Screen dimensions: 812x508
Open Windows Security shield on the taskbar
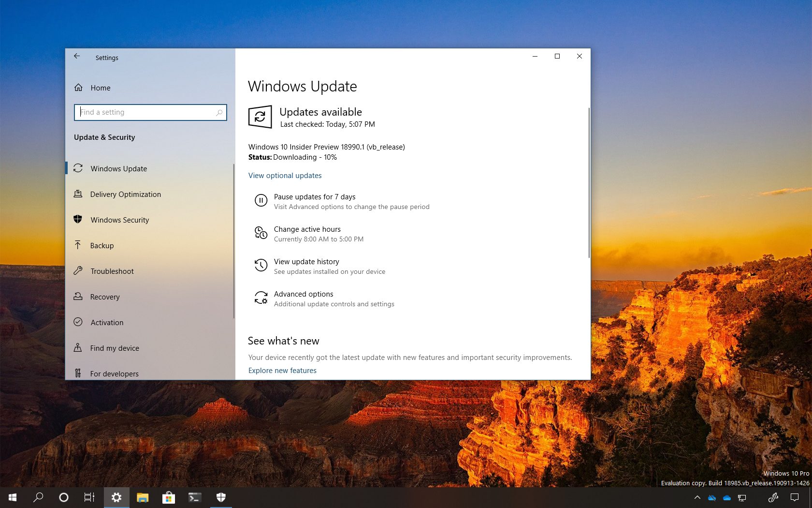click(221, 497)
